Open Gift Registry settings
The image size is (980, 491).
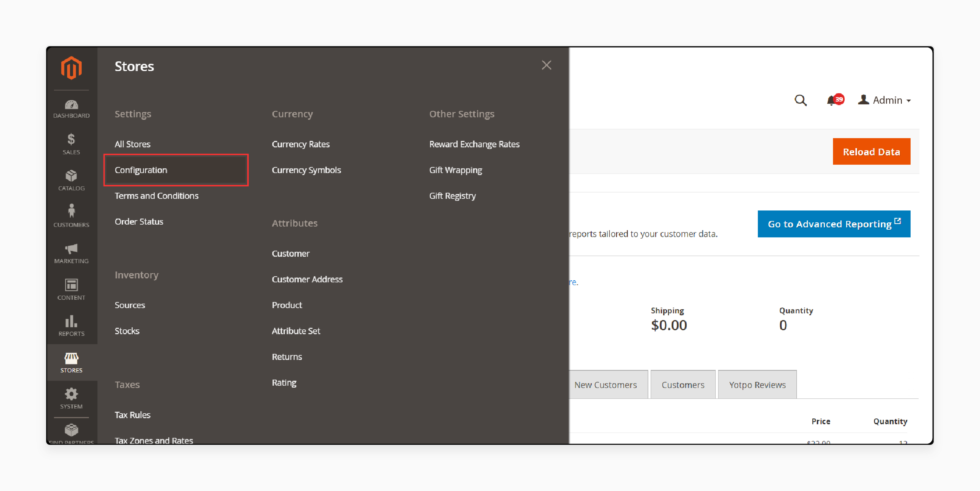tap(452, 196)
